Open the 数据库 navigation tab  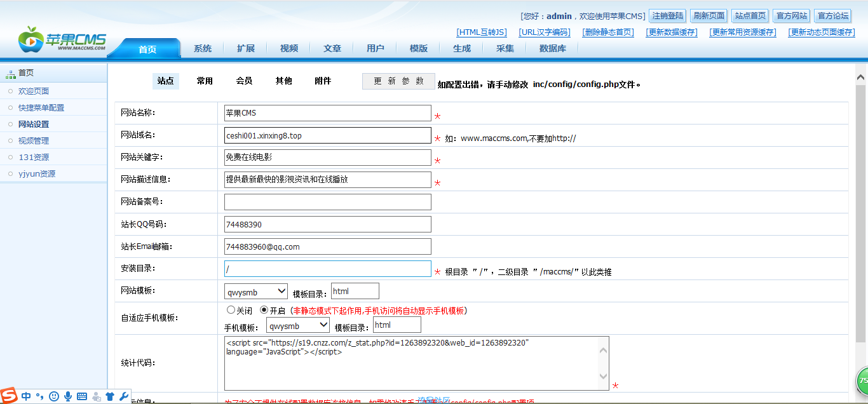(x=553, y=48)
